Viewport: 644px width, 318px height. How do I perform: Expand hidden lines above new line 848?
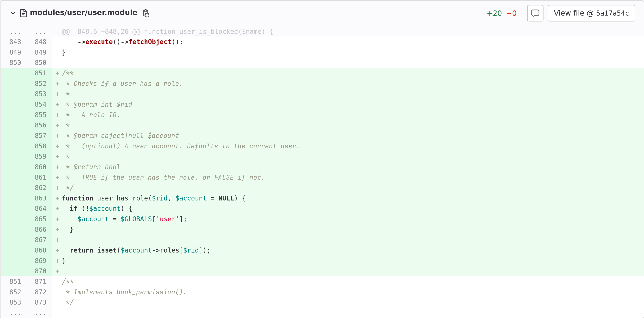(40, 32)
